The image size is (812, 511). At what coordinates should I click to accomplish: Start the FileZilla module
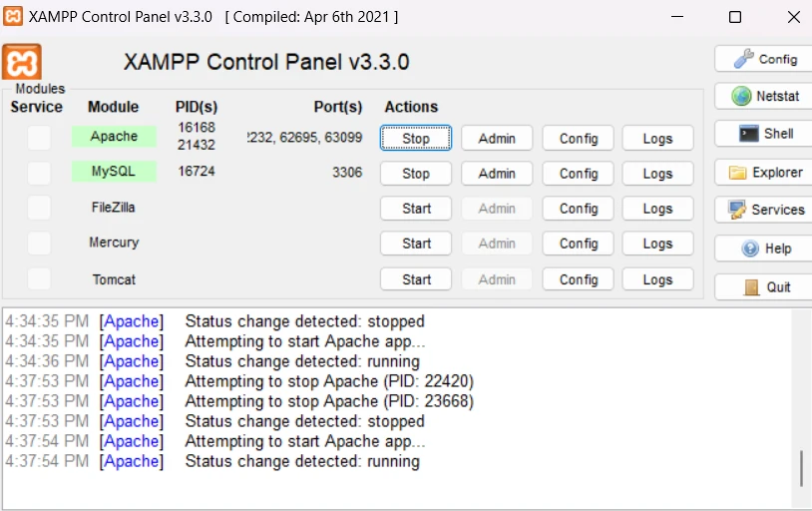click(x=416, y=209)
